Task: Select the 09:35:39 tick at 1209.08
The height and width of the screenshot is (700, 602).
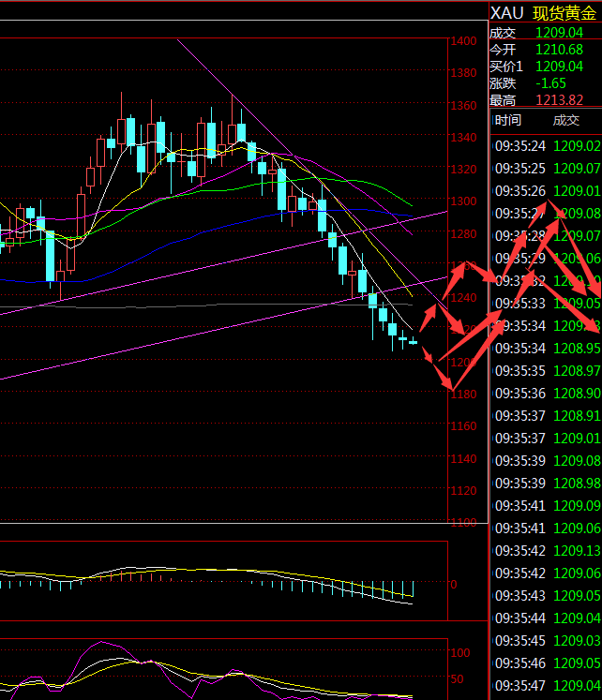Action: tap(546, 461)
